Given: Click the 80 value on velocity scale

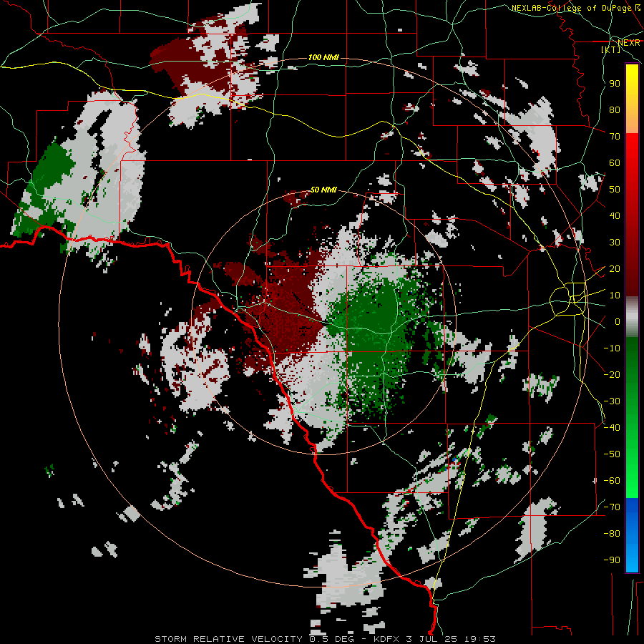Looking at the screenshot, I should [x=615, y=109].
